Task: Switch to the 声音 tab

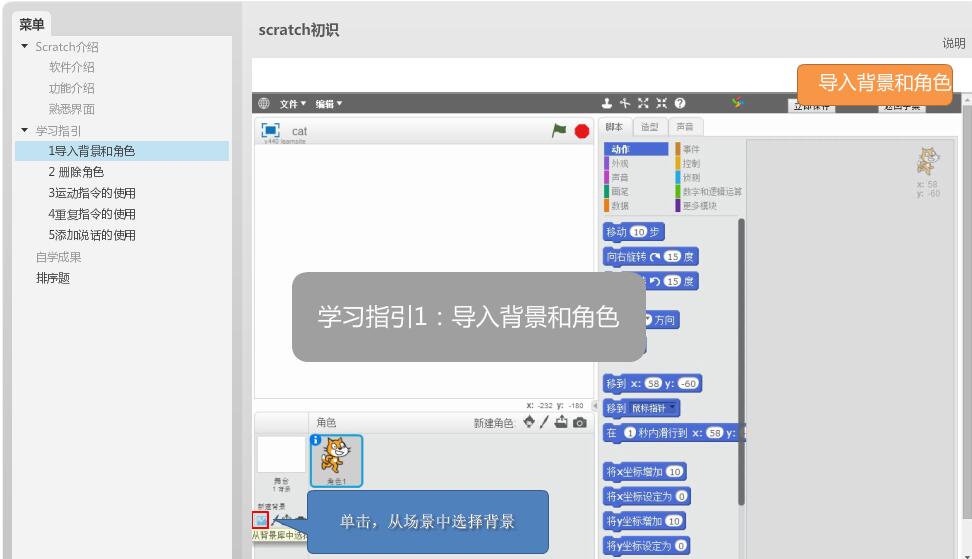Action: pyautogui.click(x=685, y=126)
